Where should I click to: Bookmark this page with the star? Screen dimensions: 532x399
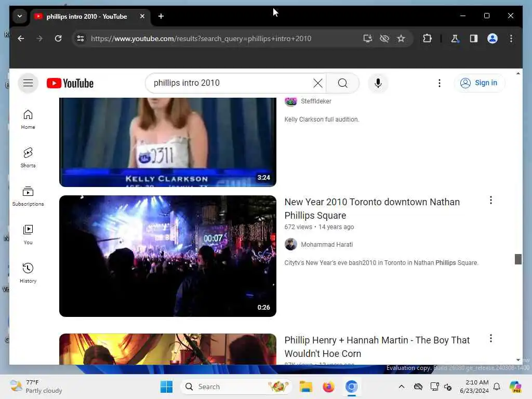(401, 38)
